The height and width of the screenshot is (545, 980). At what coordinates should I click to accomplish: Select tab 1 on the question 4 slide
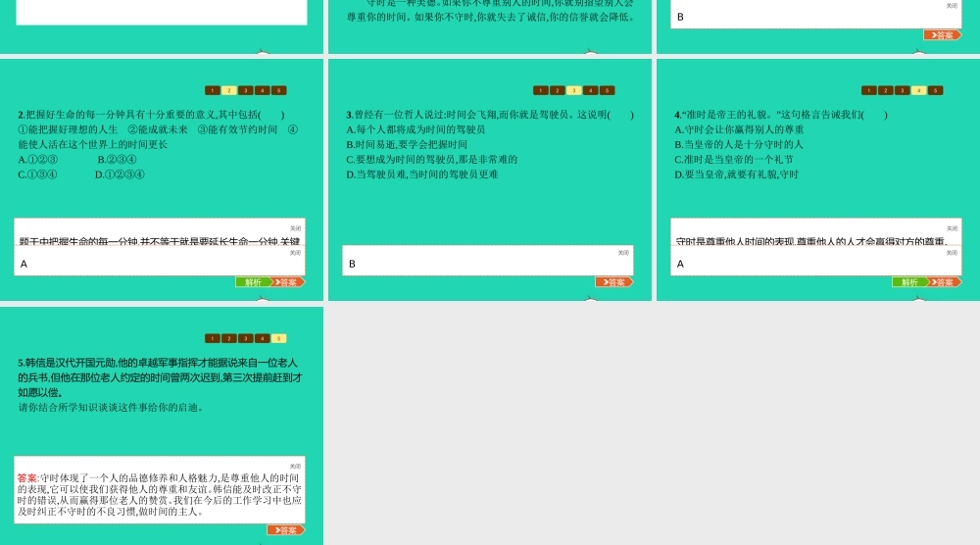[x=868, y=90]
